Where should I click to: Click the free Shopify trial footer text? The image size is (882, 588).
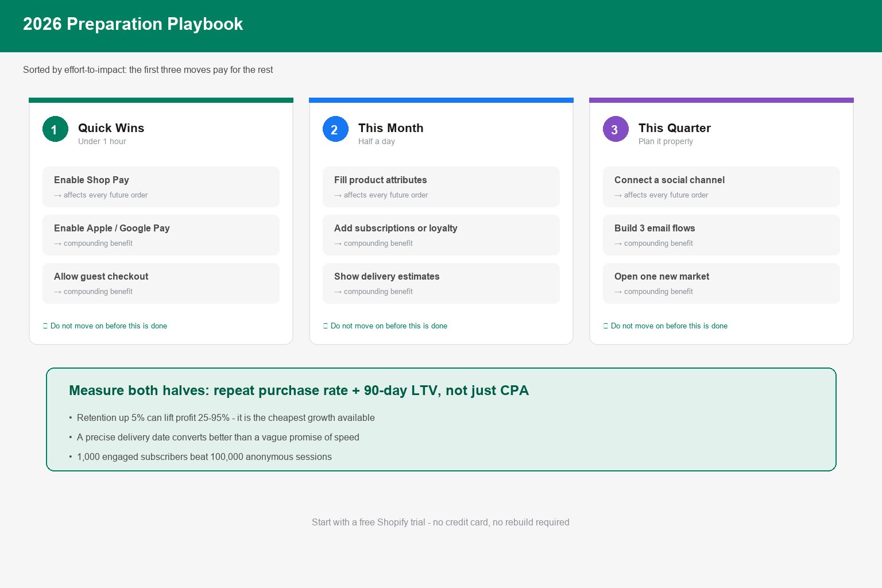pos(440,522)
